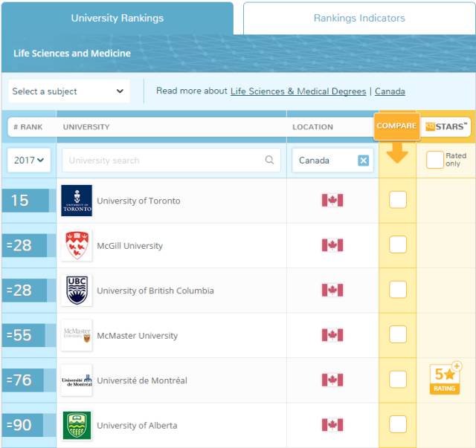This screenshot has width=476, height=448.
Task: Click the Canada flag in McMaster University row
Action: click(x=332, y=335)
